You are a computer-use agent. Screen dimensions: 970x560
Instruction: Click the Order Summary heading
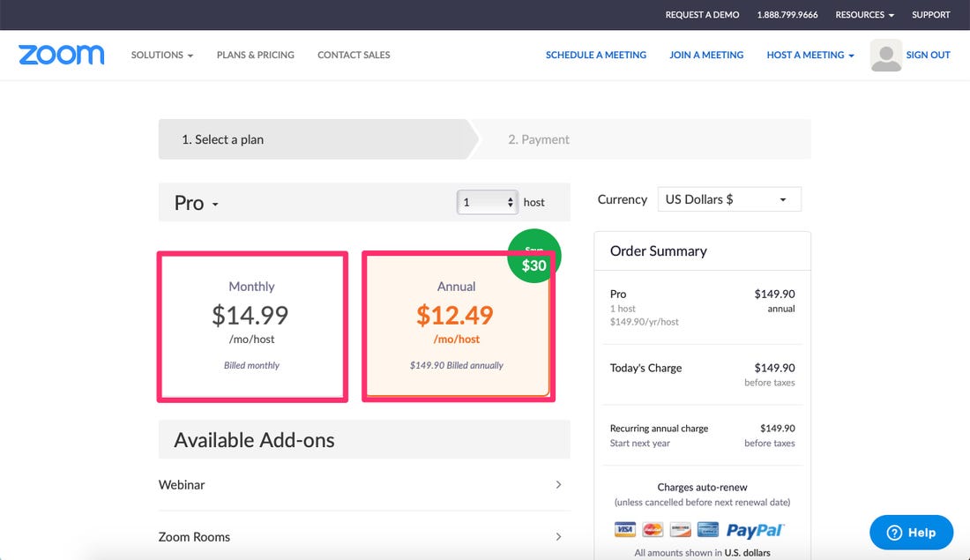[x=658, y=250]
